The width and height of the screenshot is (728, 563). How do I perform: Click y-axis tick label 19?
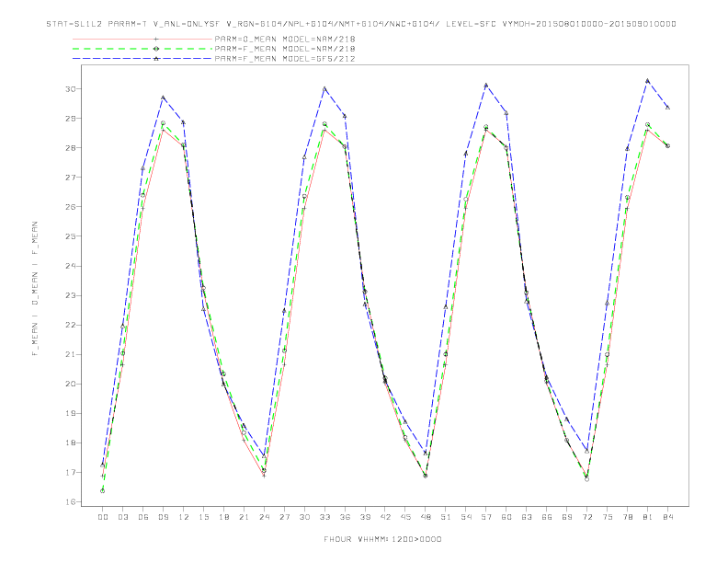click(71, 413)
